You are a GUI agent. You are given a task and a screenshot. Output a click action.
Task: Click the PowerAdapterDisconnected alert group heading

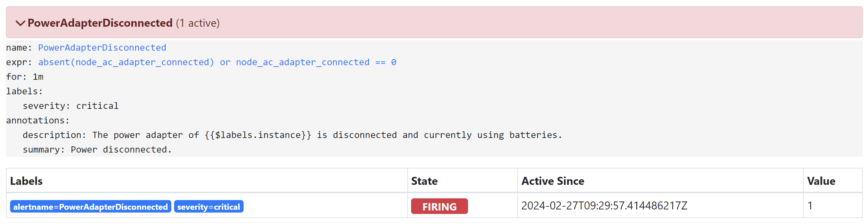pyautogui.click(x=100, y=23)
